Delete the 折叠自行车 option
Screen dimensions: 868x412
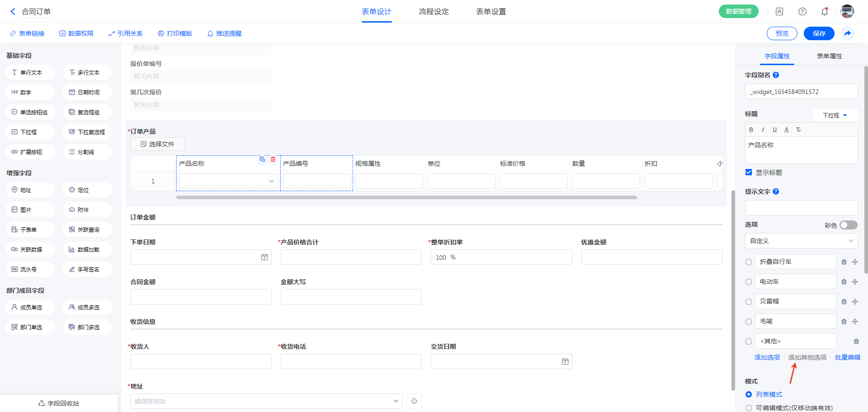[x=844, y=262]
